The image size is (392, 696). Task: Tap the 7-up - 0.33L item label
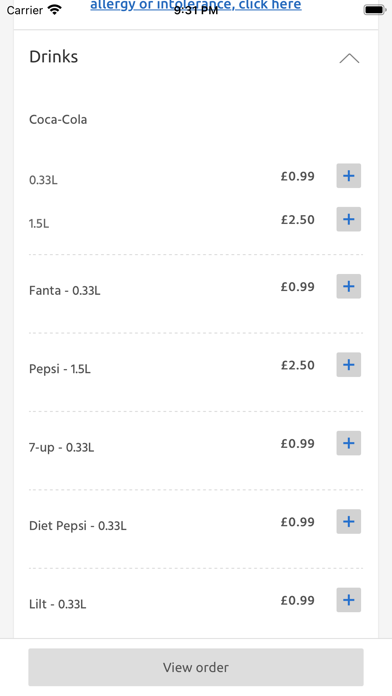(62, 447)
